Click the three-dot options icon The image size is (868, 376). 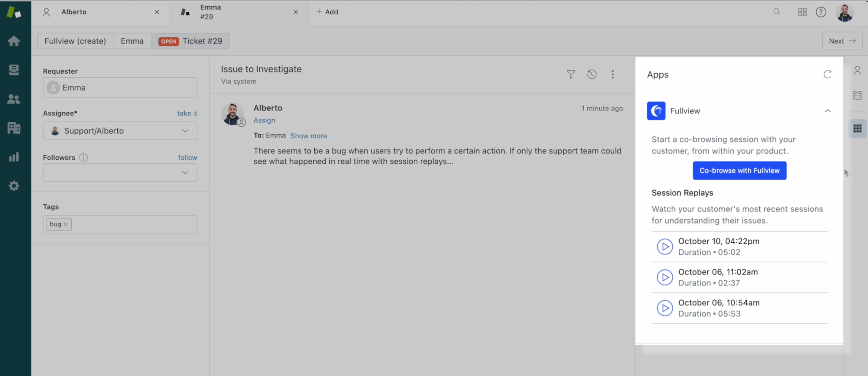[x=613, y=74]
